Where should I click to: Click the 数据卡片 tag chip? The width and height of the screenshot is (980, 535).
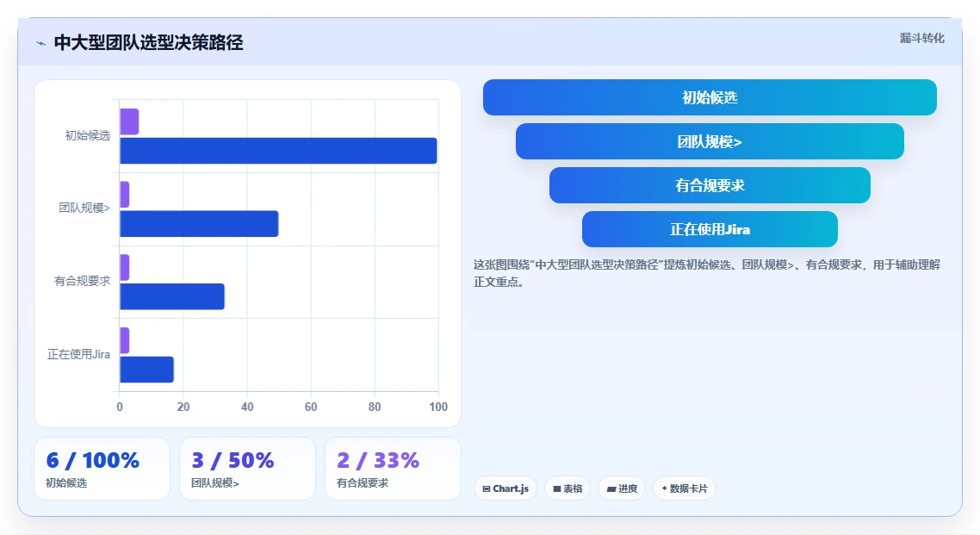coord(685,488)
